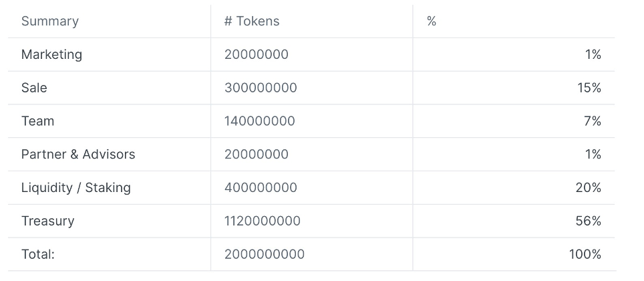Select the Marketing row label

tap(51, 55)
